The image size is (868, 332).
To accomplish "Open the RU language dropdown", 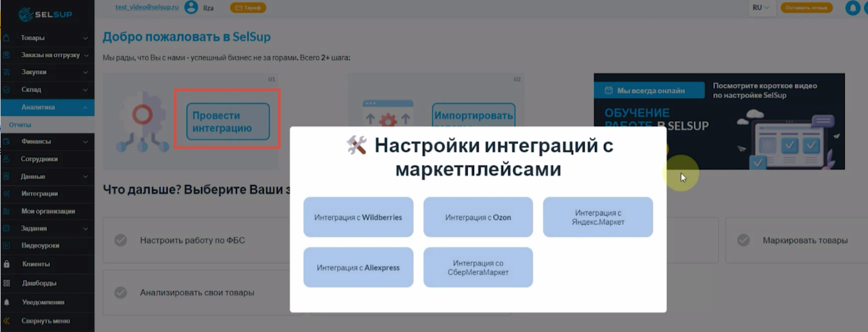I will [761, 8].
